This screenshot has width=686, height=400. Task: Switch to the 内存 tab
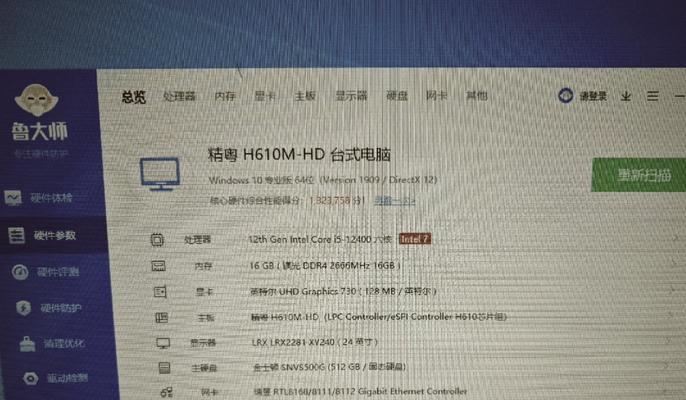(x=225, y=96)
